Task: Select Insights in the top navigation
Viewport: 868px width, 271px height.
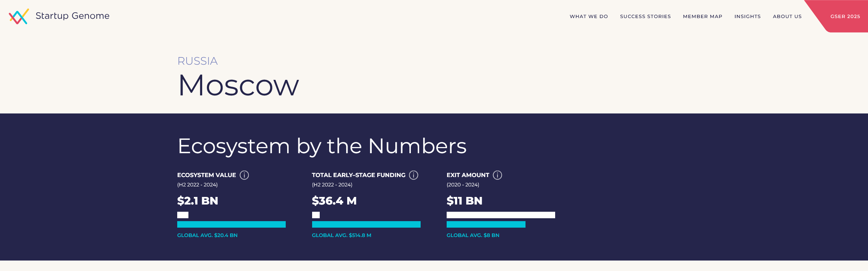Action: click(x=748, y=17)
